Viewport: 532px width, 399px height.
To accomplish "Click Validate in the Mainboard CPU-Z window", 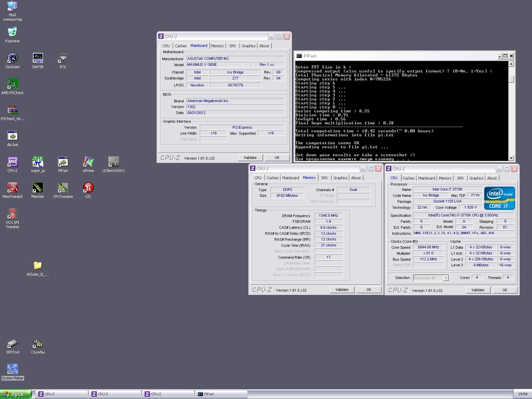I will click(250, 158).
